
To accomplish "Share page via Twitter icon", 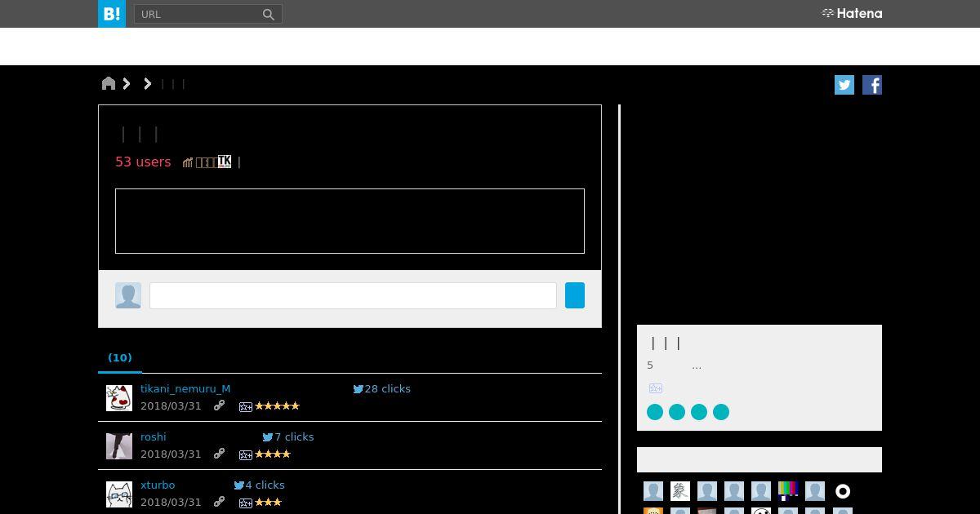I will (844, 85).
